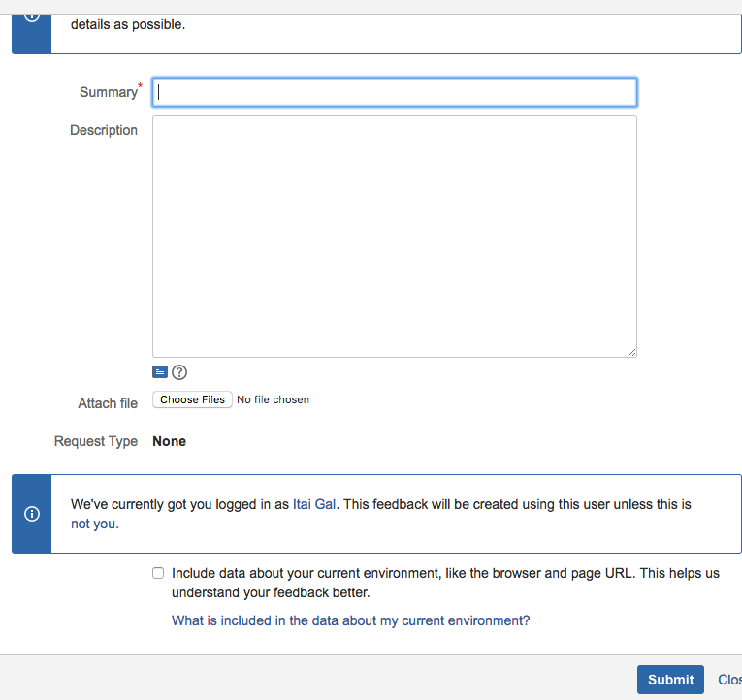
Task: Focus the Description text area
Action: [395, 237]
